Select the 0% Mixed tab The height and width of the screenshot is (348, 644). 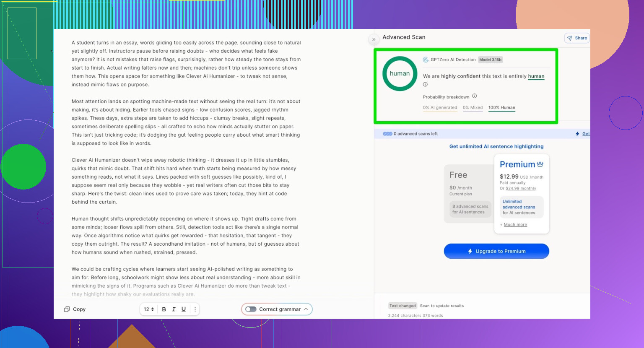pos(473,108)
